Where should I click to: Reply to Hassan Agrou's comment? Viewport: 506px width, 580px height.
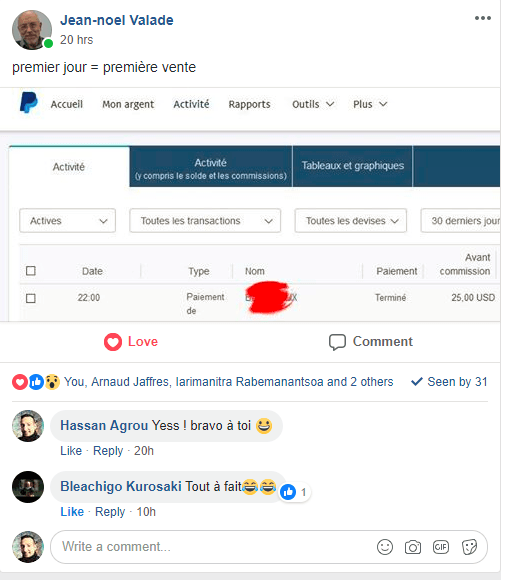click(108, 451)
